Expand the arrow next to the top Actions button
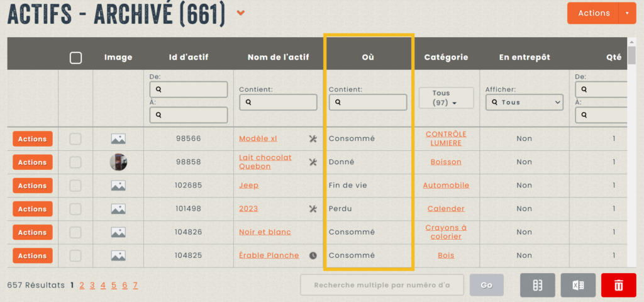This screenshot has height=302, width=644. coord(626,13)
